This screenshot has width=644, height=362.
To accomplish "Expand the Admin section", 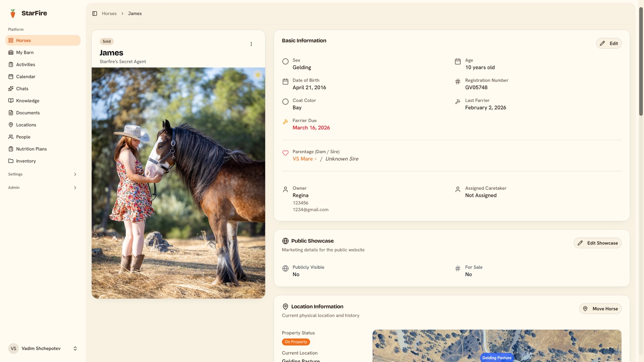I will click(43, 187).
